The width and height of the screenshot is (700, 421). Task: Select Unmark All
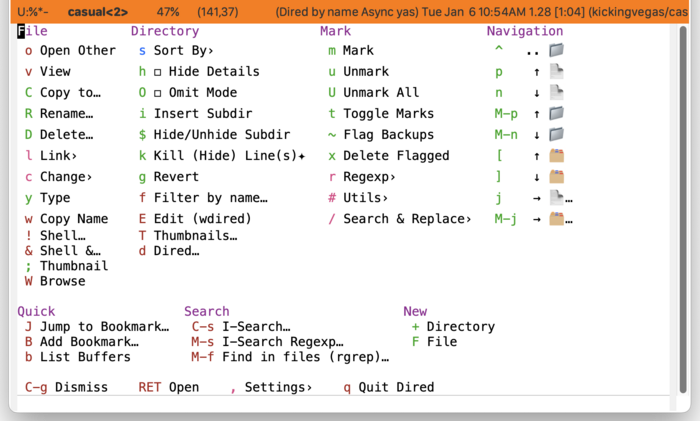coord(381,92)
